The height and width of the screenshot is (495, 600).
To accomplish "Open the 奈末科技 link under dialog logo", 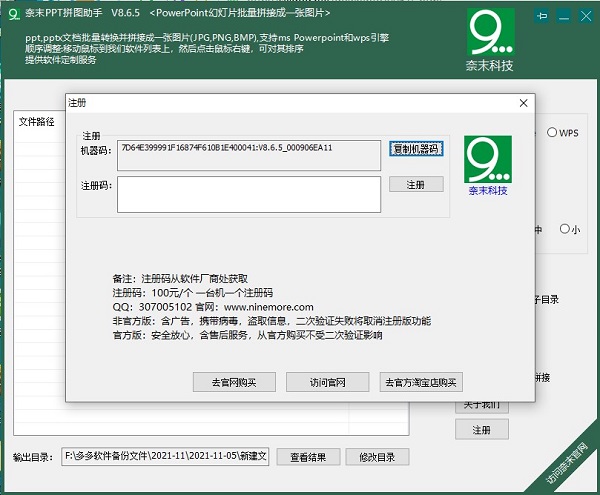I will [x=488, y=191].
